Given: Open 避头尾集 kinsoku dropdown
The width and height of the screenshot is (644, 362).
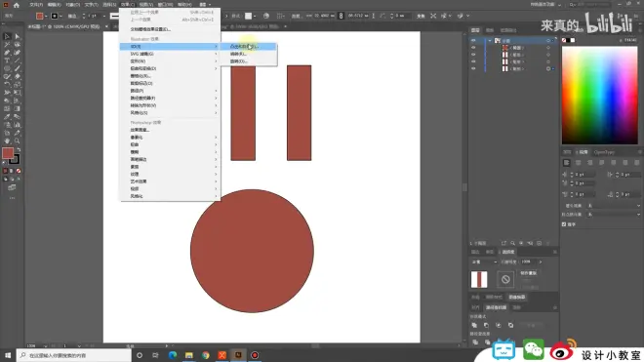Looking at the screenshot, I should pyautogui.click(x=614, y=206).
